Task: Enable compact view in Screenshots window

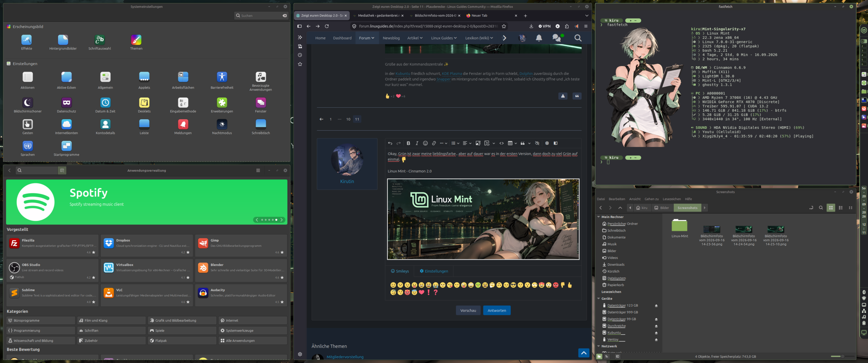Action: pos(850,208)
